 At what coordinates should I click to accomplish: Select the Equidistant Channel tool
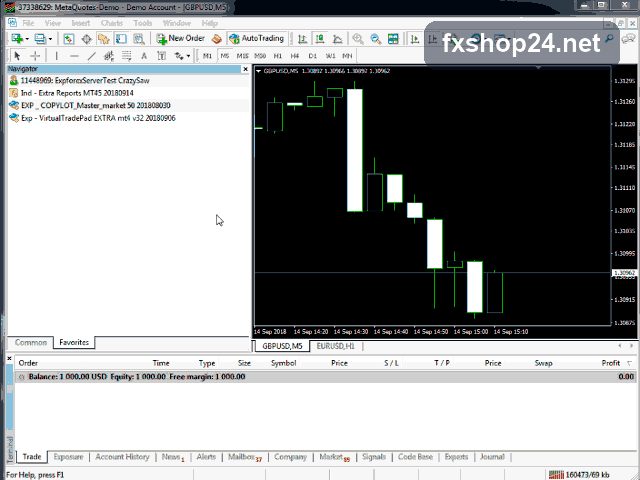click(109, 56)
